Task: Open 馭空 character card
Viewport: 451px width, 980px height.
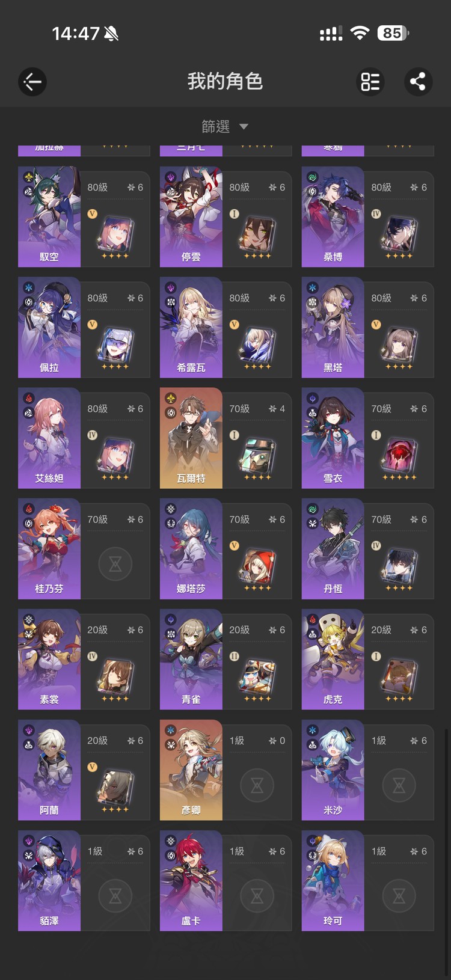Action: pyautogui.click(x=84, y=217)
